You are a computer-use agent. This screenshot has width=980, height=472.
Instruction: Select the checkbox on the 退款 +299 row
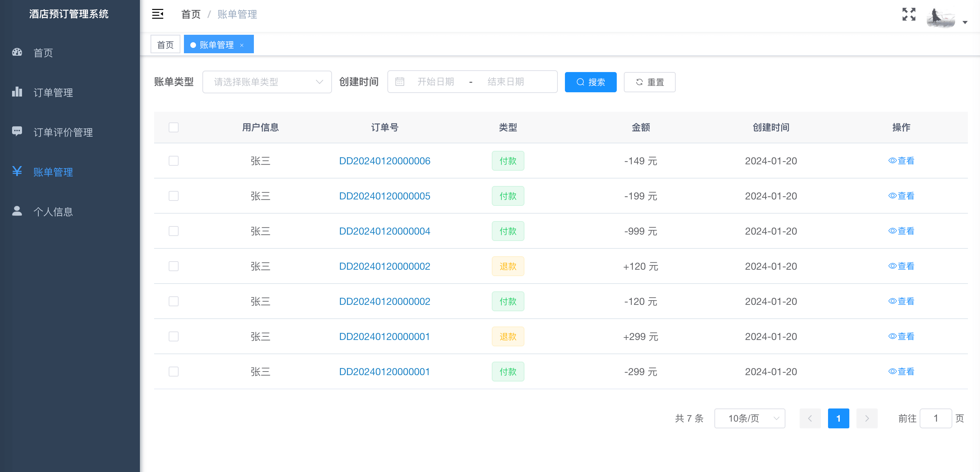174,336
